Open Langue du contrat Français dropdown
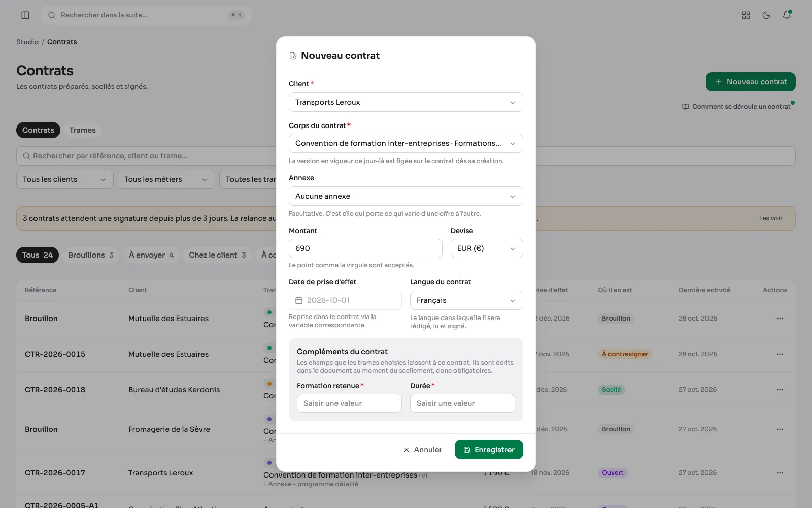This screenshot has height=508, width=812. point(466,300)
